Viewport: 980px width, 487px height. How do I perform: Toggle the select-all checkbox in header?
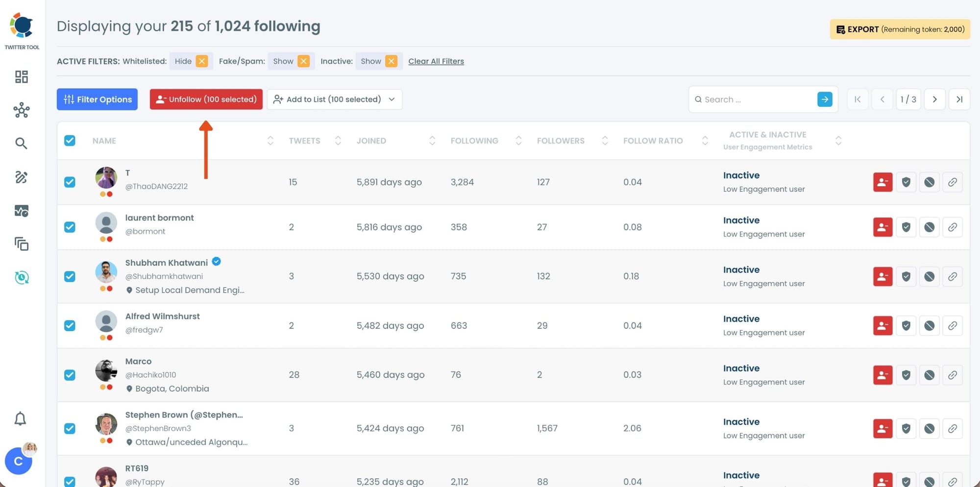pyautogui.click(x=70, y=141)
